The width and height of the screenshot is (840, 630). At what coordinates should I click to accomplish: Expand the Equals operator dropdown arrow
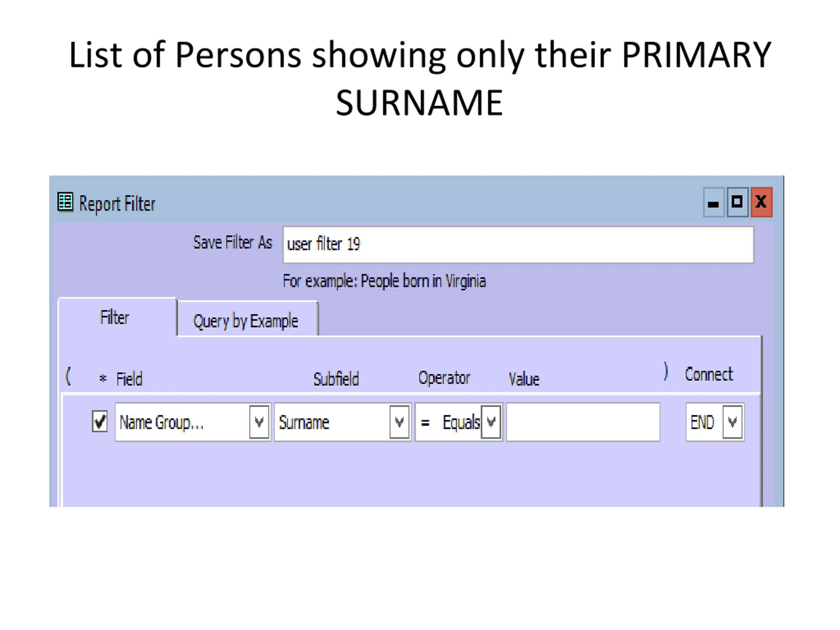click(x=491, y=422)
